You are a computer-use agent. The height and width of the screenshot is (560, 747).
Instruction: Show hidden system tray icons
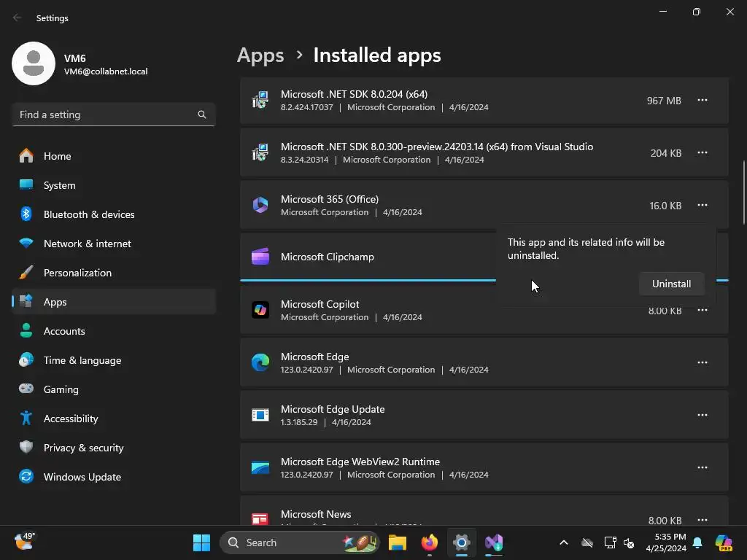tap(564, 542)
